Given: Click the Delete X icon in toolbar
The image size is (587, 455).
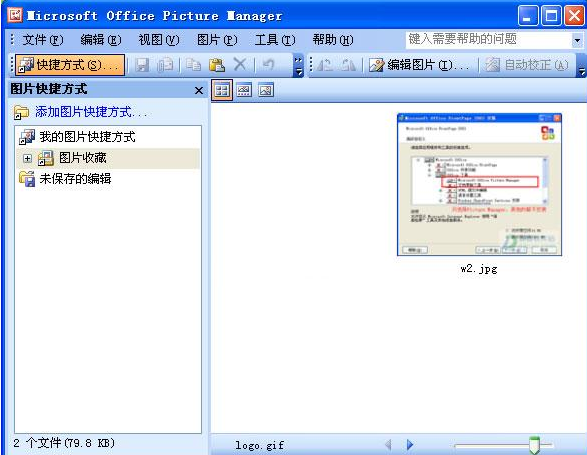Looking at the screenshot, I should tap(240, 64).
